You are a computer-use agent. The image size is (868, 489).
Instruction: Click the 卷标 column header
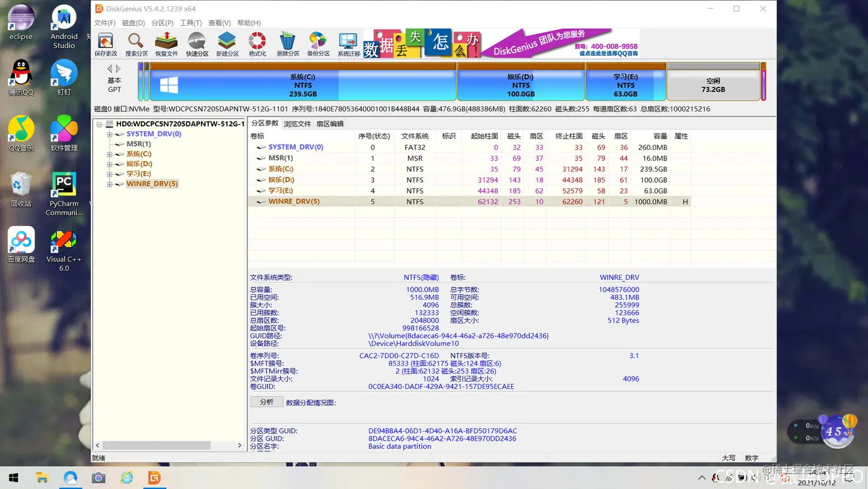(x=301, y=136)
